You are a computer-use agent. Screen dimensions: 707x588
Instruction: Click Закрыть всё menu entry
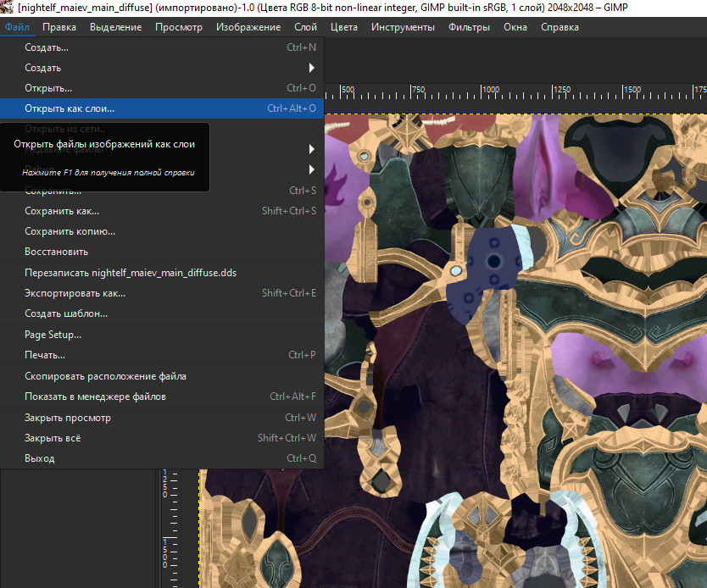53,438
